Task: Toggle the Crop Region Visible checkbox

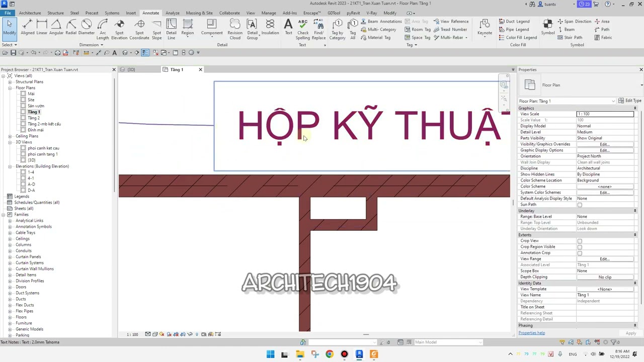Action: click(580, 247)
